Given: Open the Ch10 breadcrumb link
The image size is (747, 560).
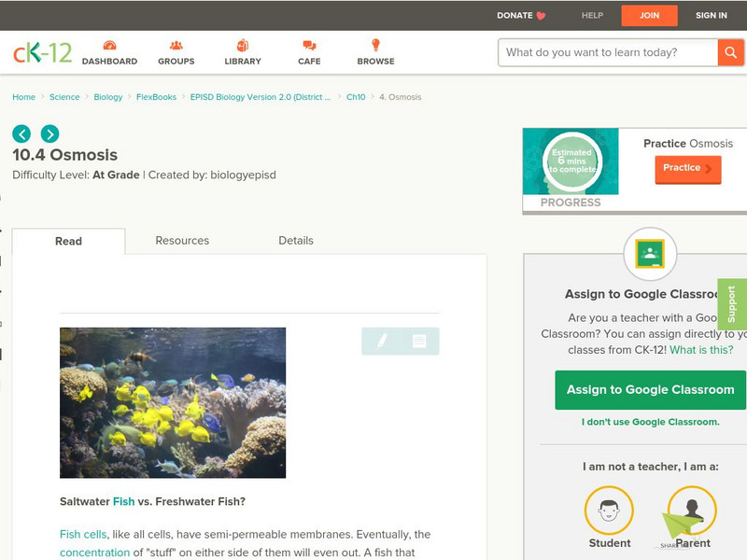Looking at the screenshot, I should (356, 97).
